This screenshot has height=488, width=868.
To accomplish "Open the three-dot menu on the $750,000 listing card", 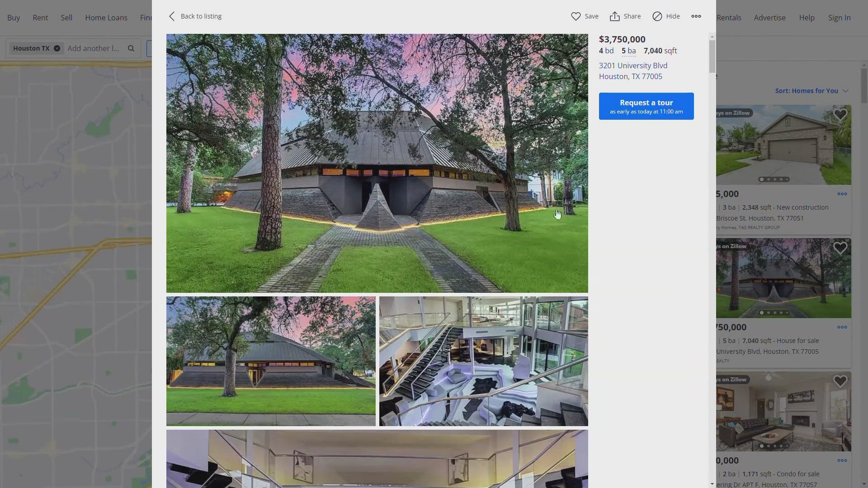I will (842, 327).
